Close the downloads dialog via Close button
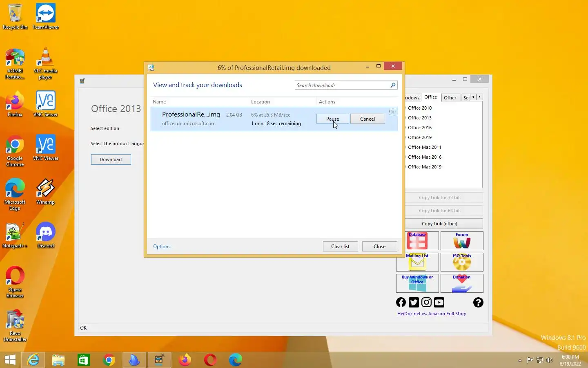The height and width of the screenshot is (368, 588). pyautogui.click(x=379, y=247)
